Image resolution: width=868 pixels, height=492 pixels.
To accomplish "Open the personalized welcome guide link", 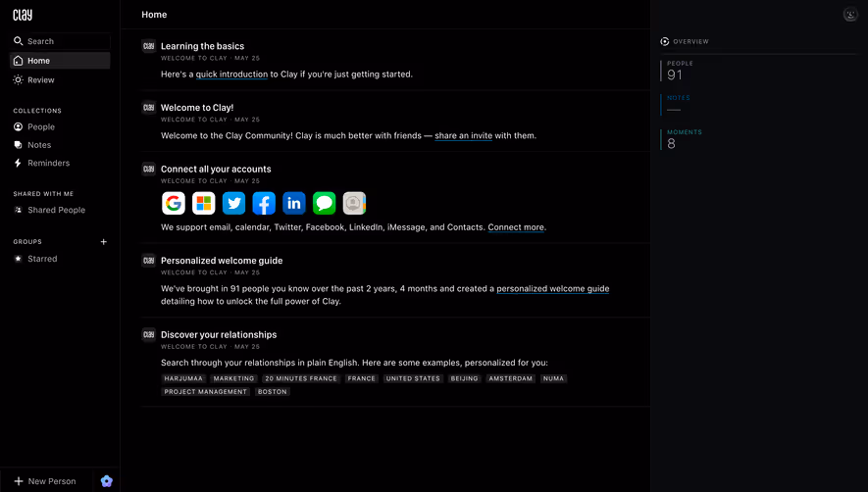I will coord(552,288).
